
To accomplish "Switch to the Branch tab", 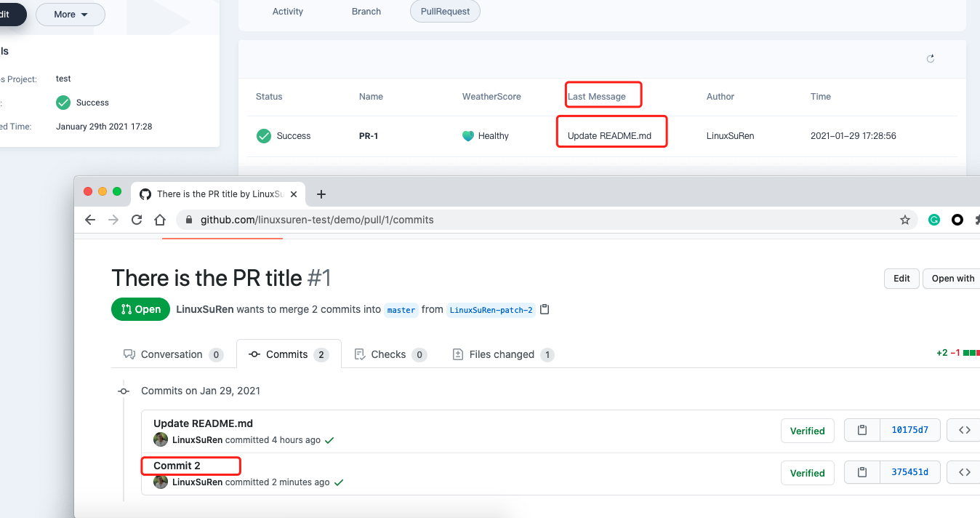I will click(x=366, y=12).
